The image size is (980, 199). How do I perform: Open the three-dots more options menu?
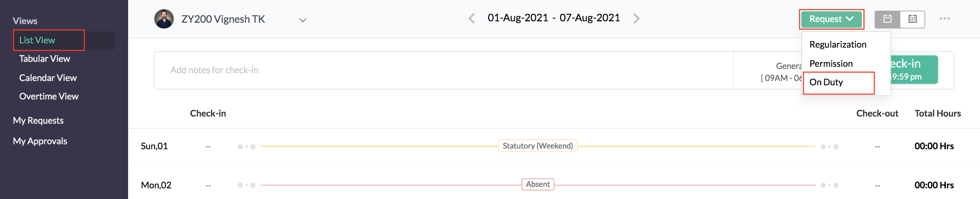pyautogui.click(x=944, y=18)
